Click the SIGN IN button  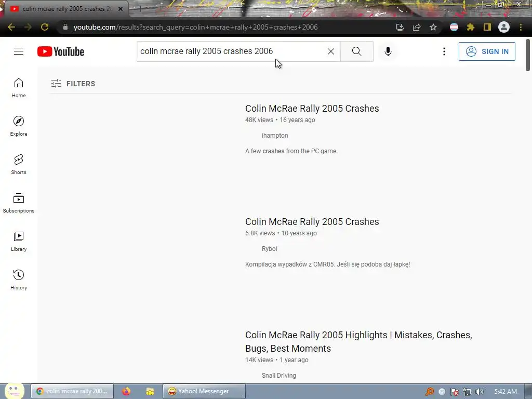point(487,51)
